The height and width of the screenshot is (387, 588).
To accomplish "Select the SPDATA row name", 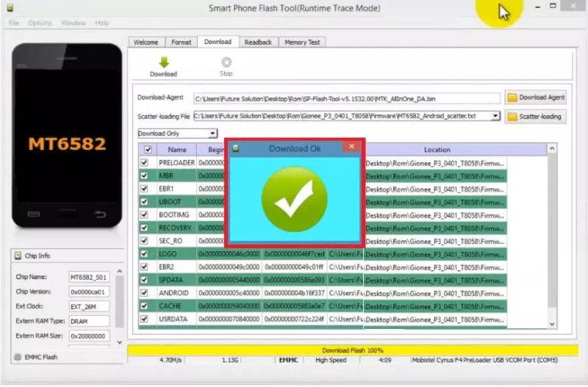I will (171, 280).
